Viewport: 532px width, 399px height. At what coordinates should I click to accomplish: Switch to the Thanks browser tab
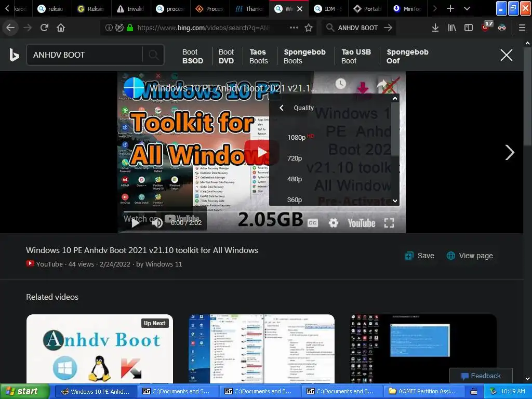click(249, 9)
